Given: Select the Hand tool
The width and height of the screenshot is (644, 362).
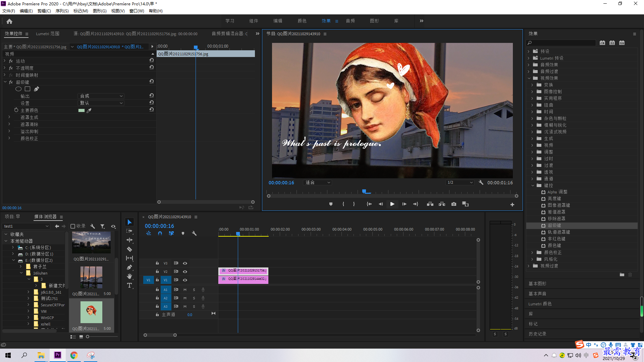Looking at the screenshot, I should tap(129, 276).
